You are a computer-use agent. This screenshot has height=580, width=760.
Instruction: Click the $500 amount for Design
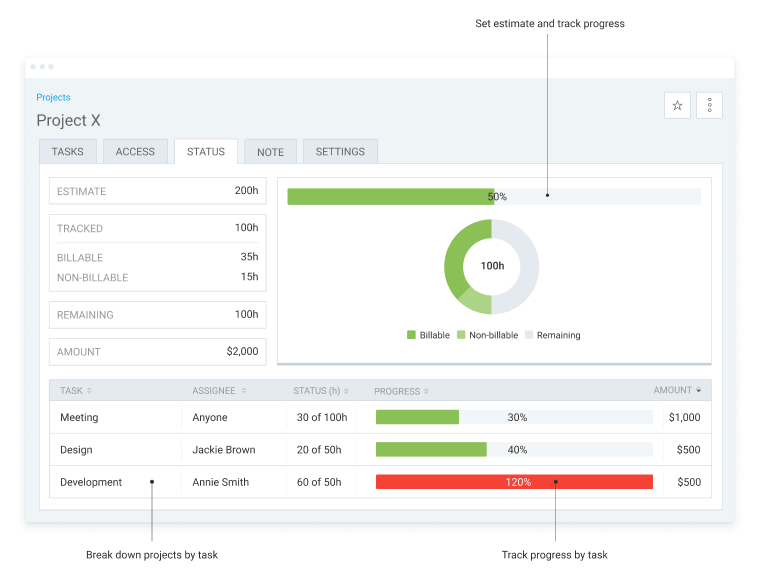point(689,450)
